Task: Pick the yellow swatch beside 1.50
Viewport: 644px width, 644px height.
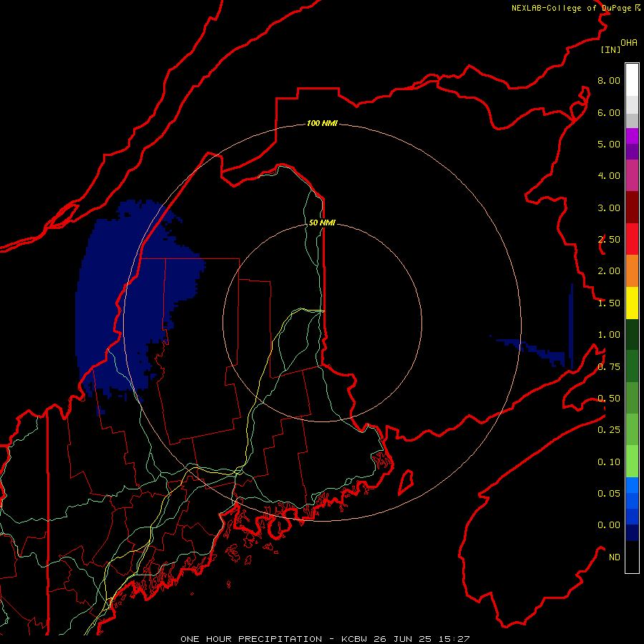Action: click(x=632, y=303)
